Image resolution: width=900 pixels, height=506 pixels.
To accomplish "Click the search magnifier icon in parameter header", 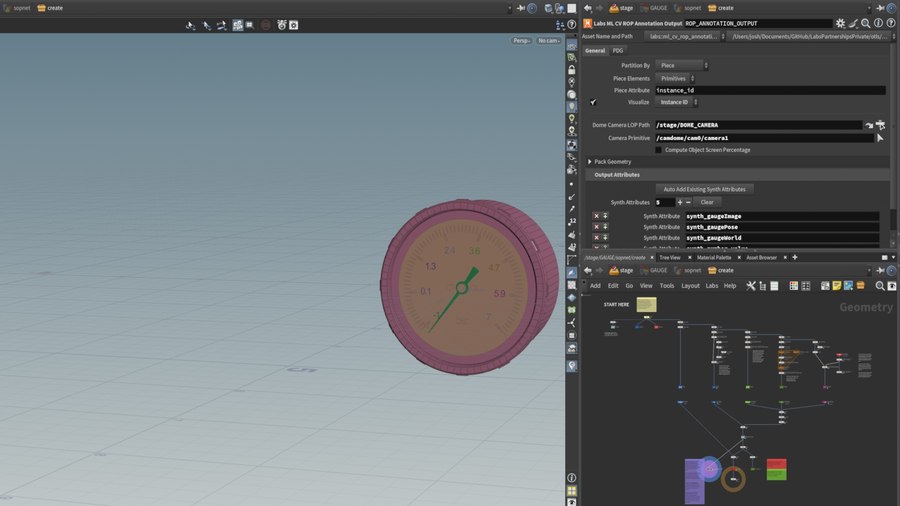I will [x=866, y=23].
